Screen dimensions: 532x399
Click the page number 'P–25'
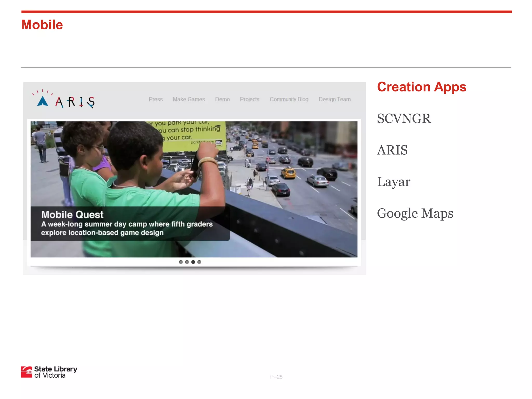[x=276, y=377]
